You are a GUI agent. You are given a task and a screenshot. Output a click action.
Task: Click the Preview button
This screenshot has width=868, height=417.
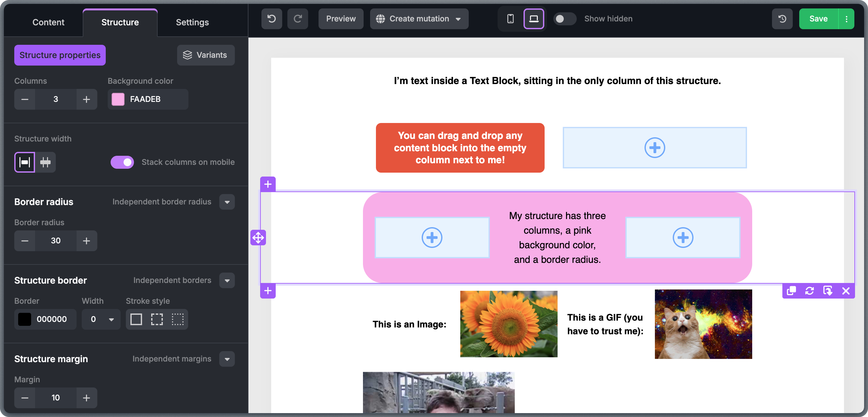[341, 19]
